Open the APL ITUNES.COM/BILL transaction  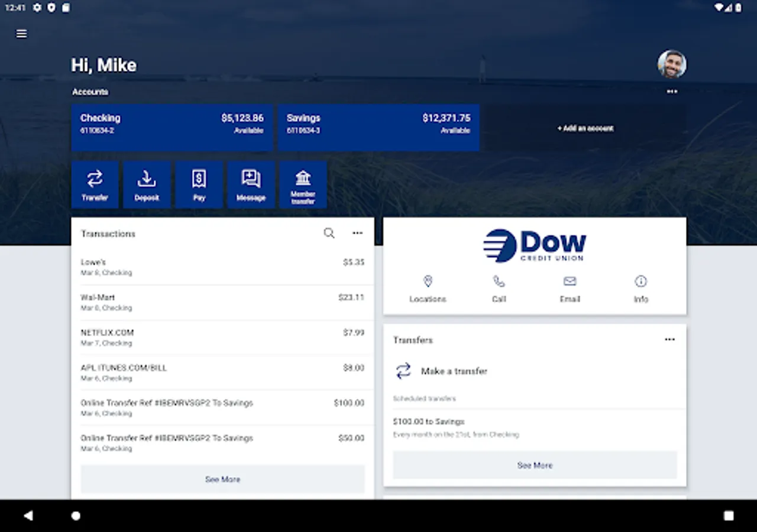pyautogui.click(x=222, y=373)
